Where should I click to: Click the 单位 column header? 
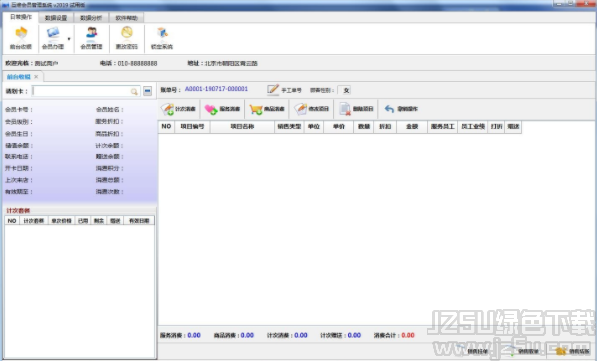point(314,126)
